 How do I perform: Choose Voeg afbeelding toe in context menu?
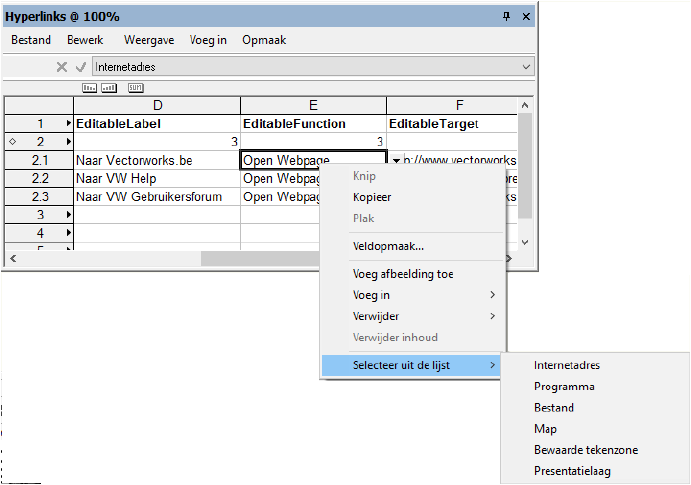[x=413, y=274]
